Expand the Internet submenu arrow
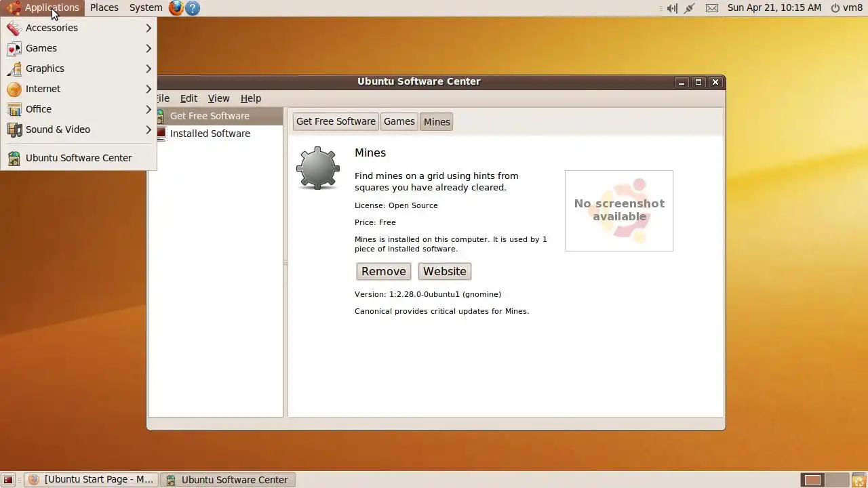 (149, 89)
